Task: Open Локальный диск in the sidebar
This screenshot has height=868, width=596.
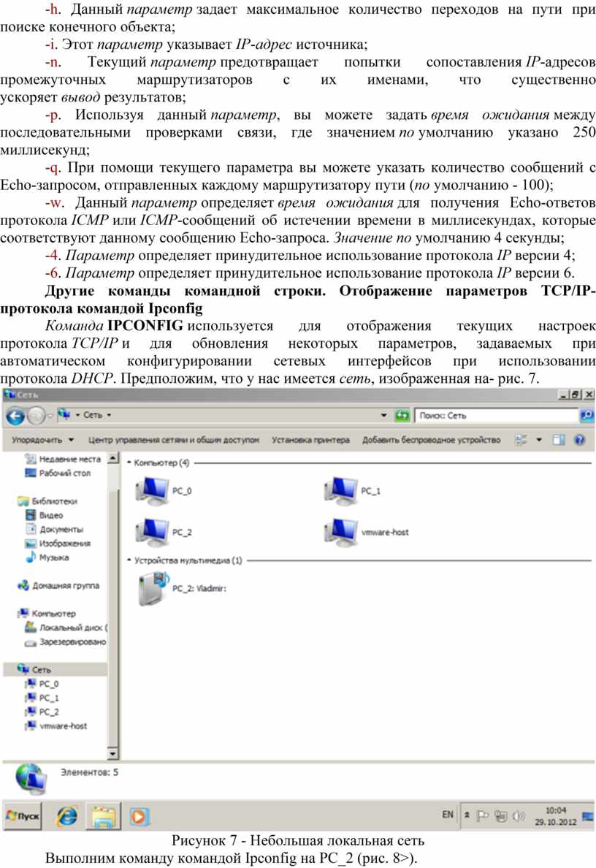Action: point(66,628)
